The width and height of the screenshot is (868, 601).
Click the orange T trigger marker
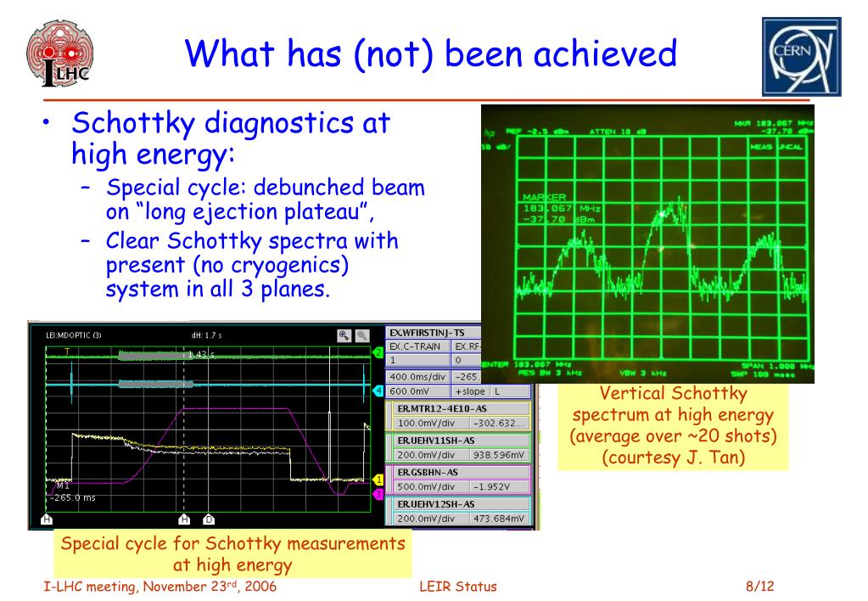pos(67,351)
